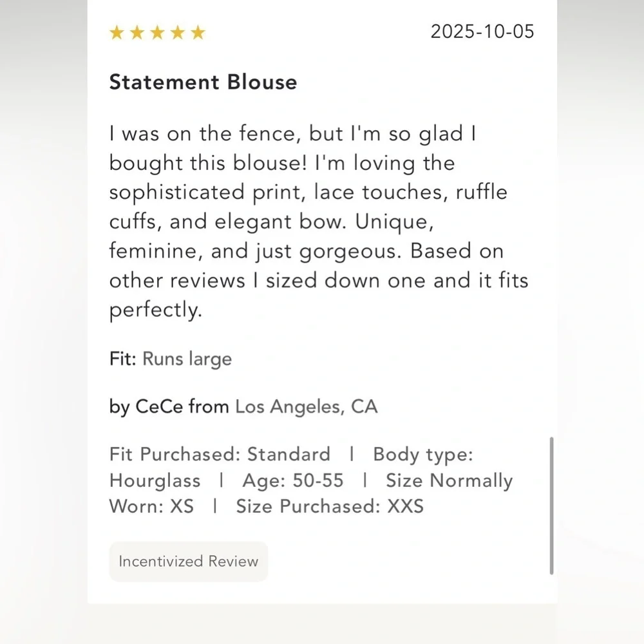
Task: Click the Incentivized Review badge
Action: [x=189, y=561]
